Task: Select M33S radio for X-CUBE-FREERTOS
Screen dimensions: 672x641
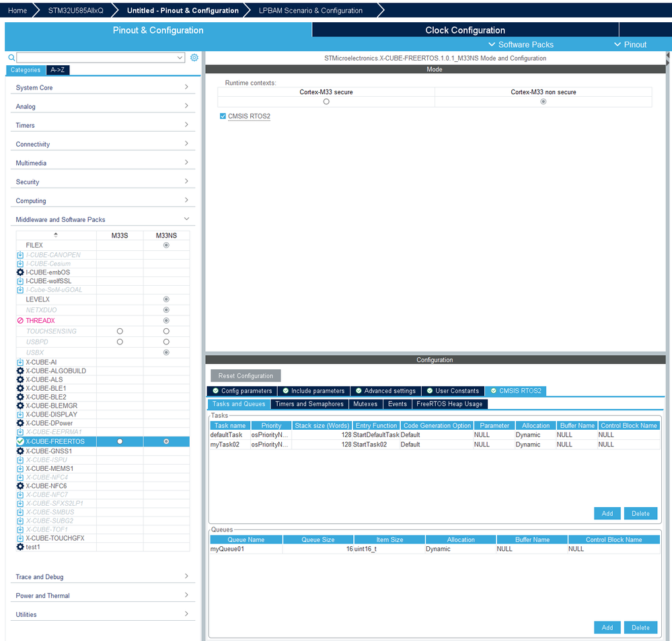Action: pyautogui.click(x=120, y=441)
